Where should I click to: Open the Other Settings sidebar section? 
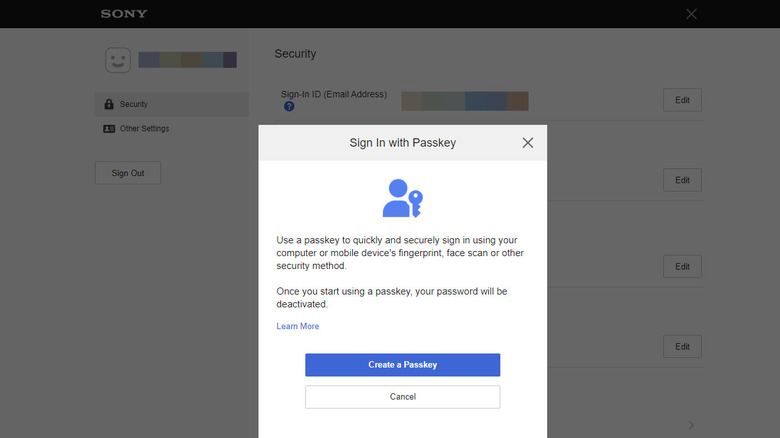coord(144,129)
